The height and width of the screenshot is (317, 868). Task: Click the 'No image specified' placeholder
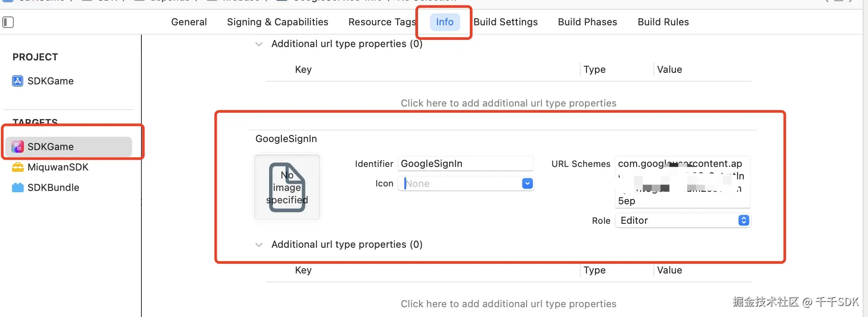(287, 187)
